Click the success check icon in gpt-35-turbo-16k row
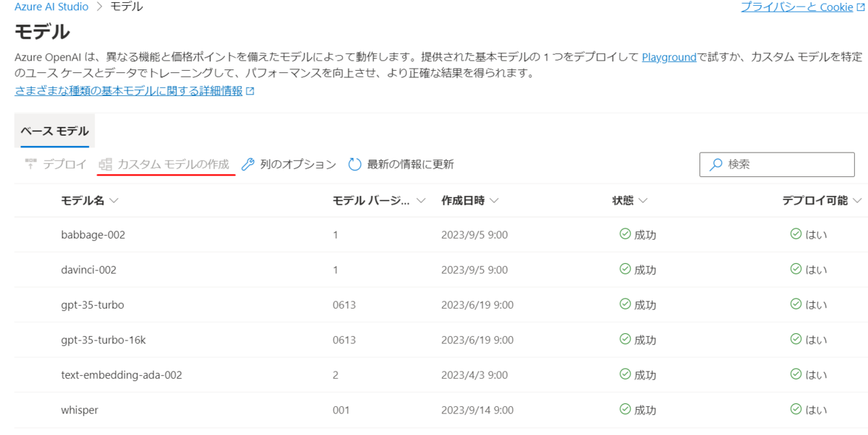 625,339
